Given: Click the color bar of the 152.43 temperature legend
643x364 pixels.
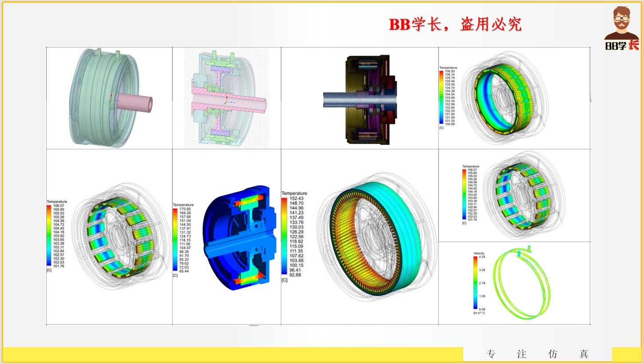Looking at the screenshot, I should pyautogui.click(x=284, y=236).
